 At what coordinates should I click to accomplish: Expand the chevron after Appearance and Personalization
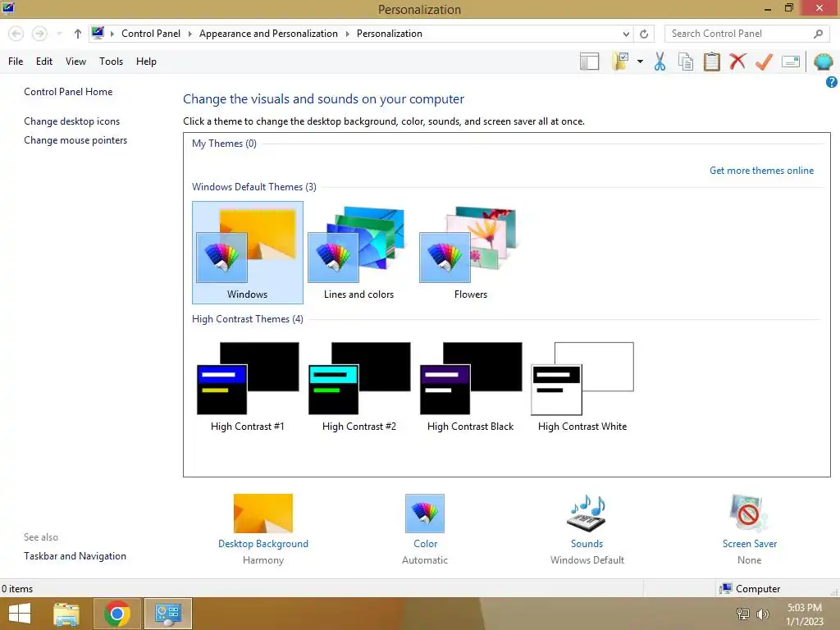point(347,34)
